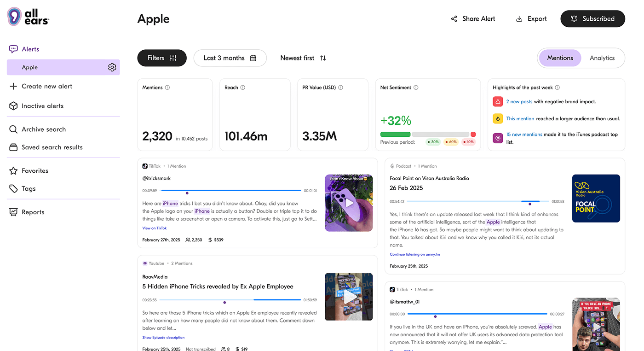The width and height of the screenshot is (644, 351).
Task: Play the @itricksmark TikTok thumbnail
Action: coord(349,203)
